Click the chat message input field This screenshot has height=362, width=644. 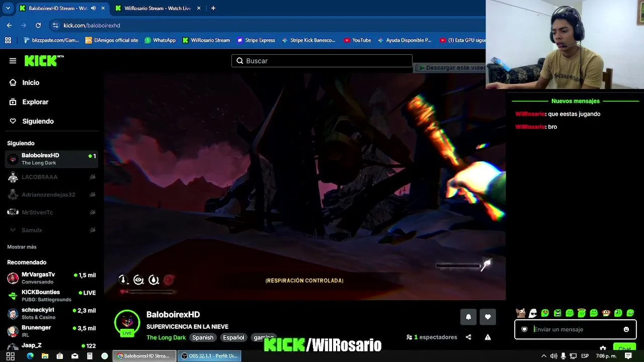[x=576, y=329]
